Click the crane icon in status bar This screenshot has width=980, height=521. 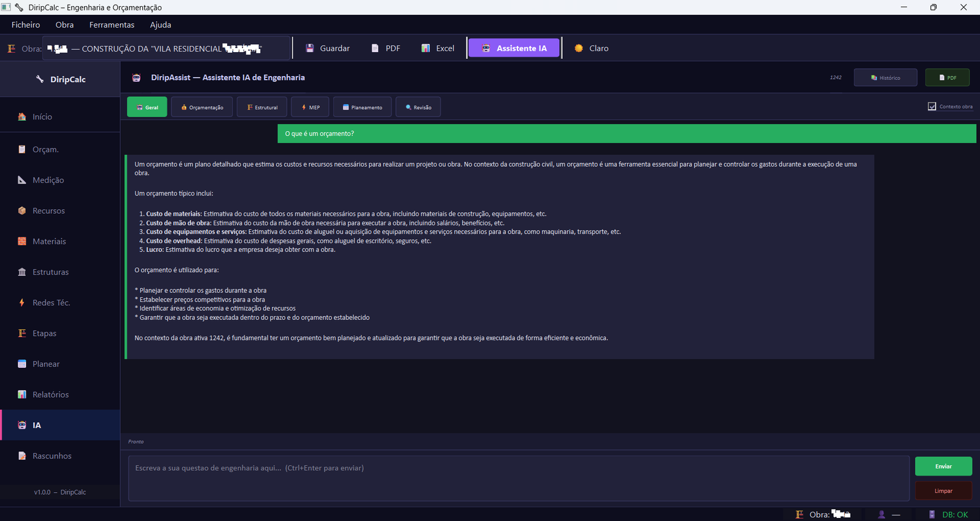click(x=799, y=515)
